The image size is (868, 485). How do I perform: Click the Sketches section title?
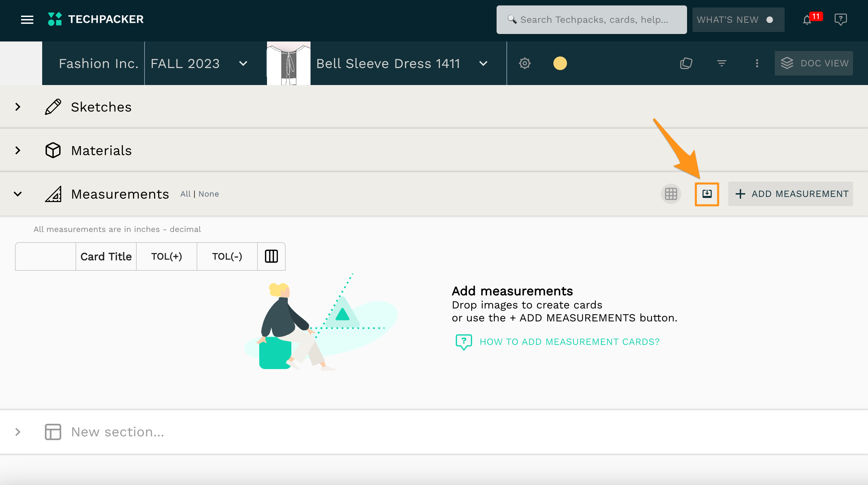(x=101, y=107)
